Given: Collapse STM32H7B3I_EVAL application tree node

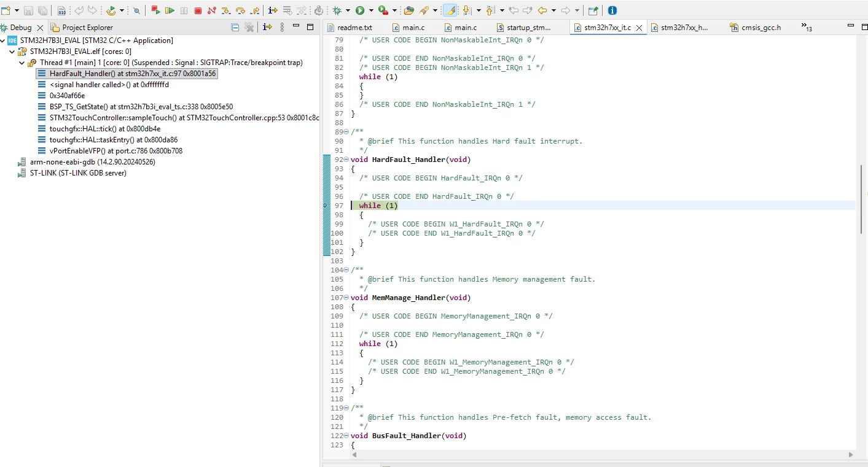Looking at the screenshot, I should (4, 41).
